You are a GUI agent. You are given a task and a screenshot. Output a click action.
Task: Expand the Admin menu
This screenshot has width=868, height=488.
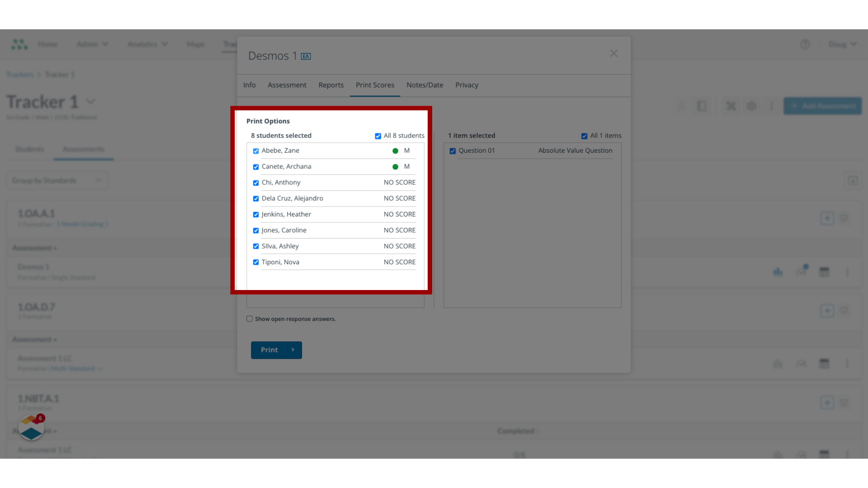(x=92, y=44)
